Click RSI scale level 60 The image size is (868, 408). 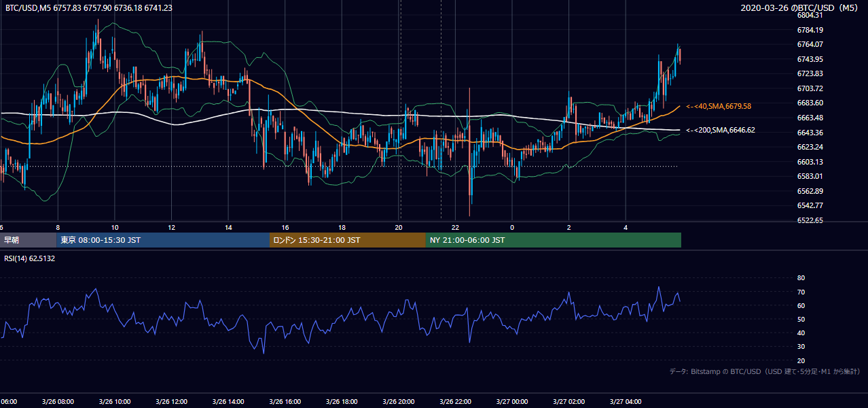801,305
